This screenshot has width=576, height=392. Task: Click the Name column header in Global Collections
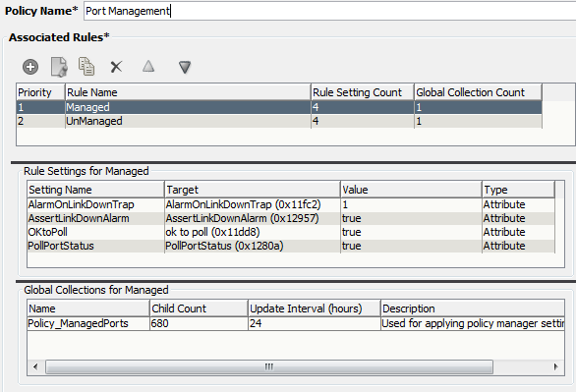pyautogui.click(x=88, y=308)
